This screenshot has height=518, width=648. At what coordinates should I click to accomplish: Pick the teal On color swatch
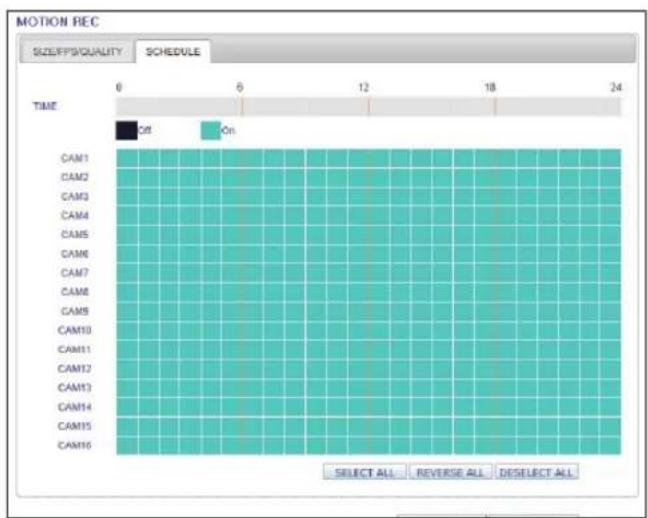[x=211, y=131]
